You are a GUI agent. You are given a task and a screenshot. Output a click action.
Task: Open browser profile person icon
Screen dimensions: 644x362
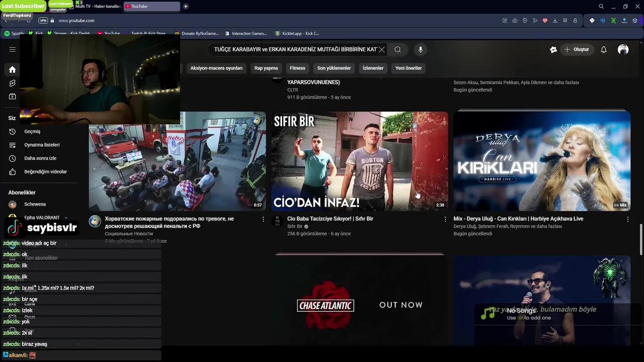(575, 21)
